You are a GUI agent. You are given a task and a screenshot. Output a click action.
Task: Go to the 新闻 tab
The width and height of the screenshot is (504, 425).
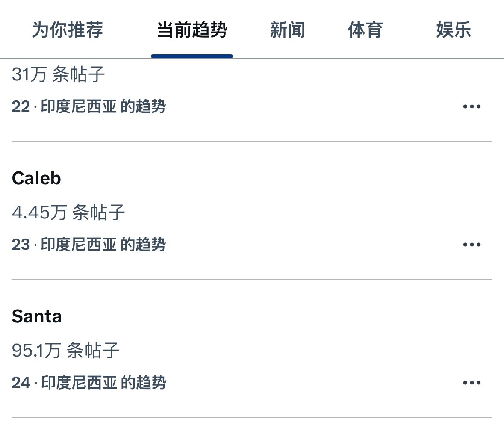click(x=287, y=30)
